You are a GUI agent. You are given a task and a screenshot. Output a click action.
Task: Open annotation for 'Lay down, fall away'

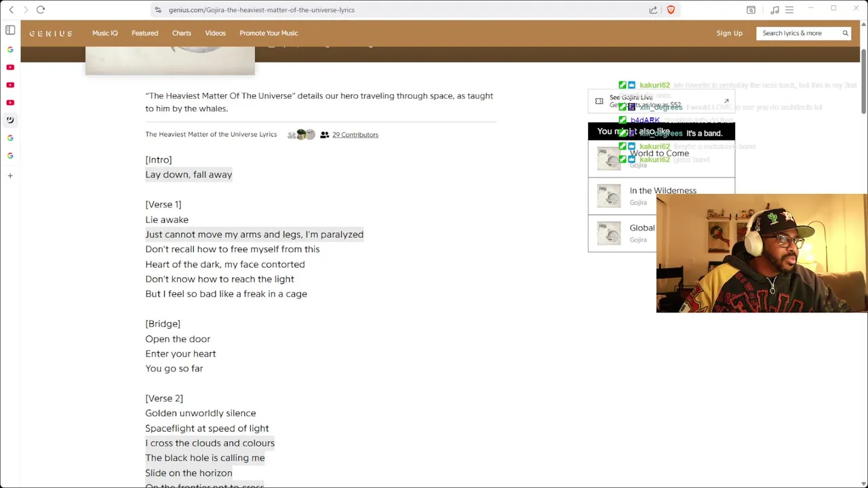click(x=189, y=175)
